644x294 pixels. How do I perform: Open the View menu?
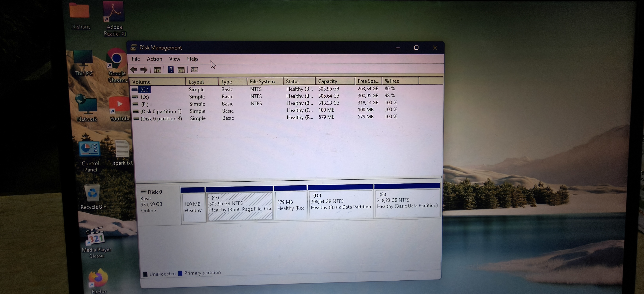point(174,59)
